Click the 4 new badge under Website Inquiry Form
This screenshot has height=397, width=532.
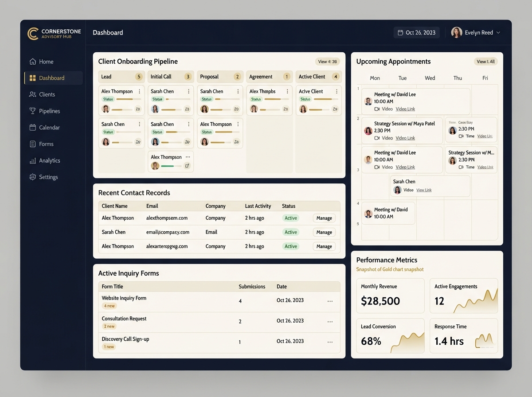click(109, 306)
